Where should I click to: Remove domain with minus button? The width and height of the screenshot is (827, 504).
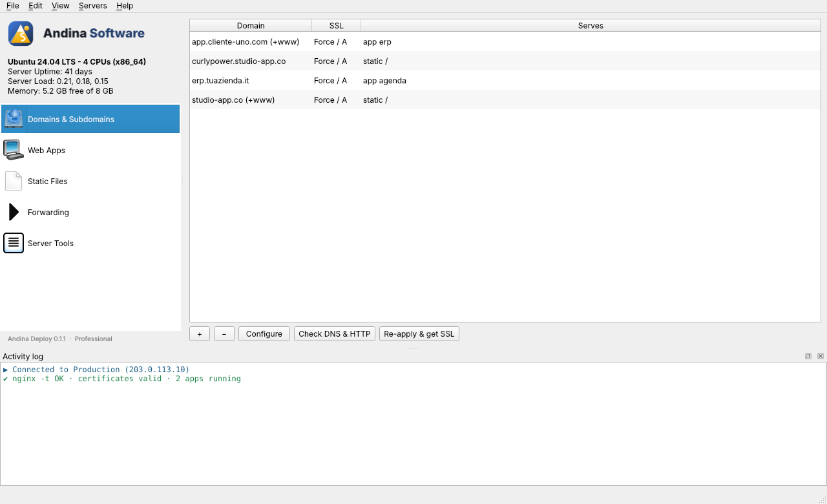click(x=224, y=333)
